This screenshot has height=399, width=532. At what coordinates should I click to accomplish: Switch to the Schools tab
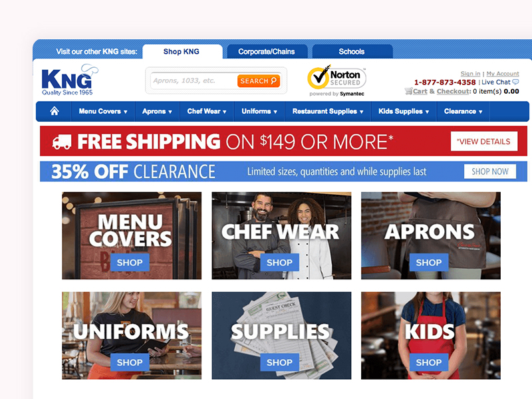point(352,52)
